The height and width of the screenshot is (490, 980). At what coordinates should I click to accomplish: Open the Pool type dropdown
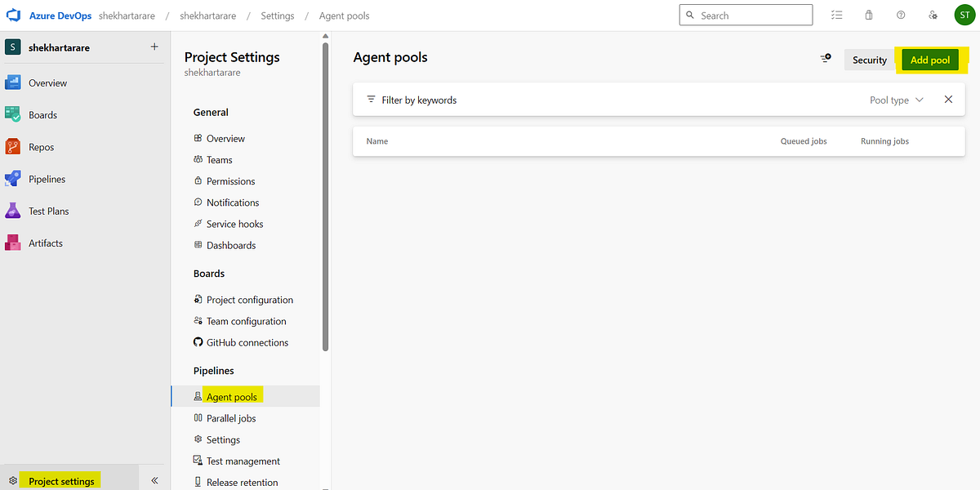pyautogui.click(x=896, y=99)
